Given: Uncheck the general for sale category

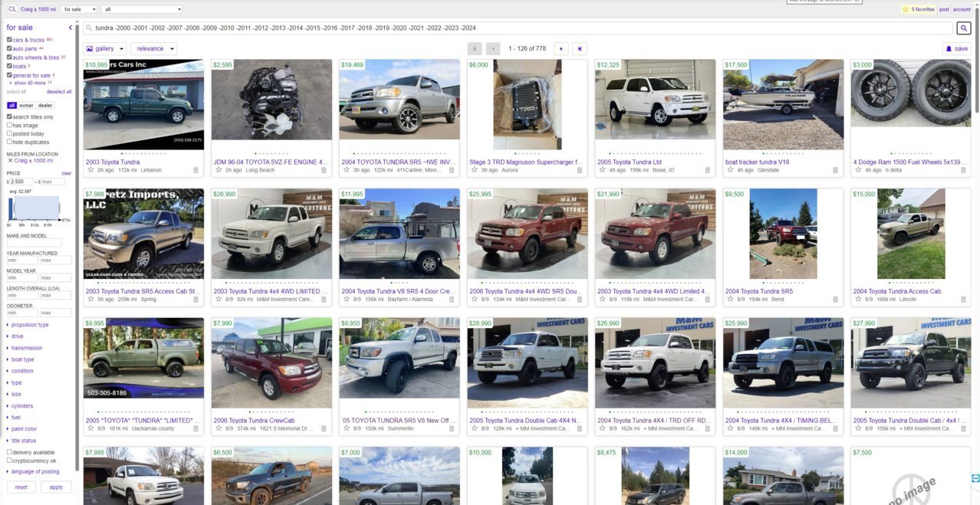Looking at the screenshot, I should pyautogui.click(x=9, y=76).
